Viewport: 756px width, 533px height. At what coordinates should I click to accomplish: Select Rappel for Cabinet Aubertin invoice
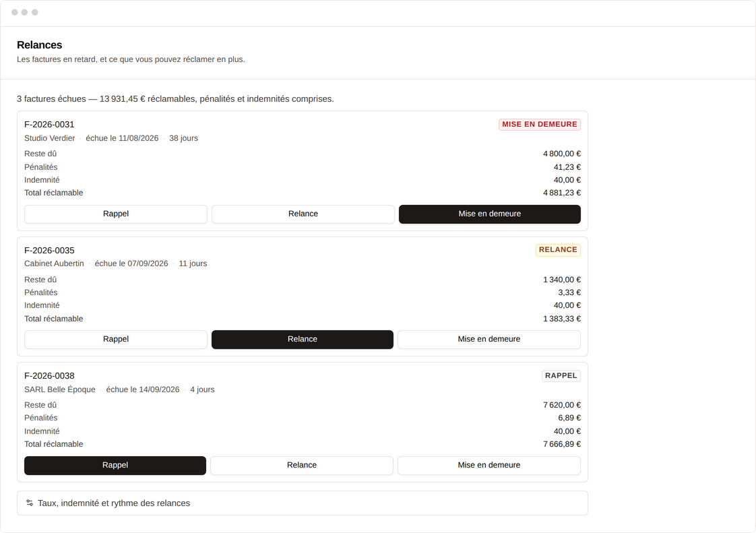pos(116,340)
